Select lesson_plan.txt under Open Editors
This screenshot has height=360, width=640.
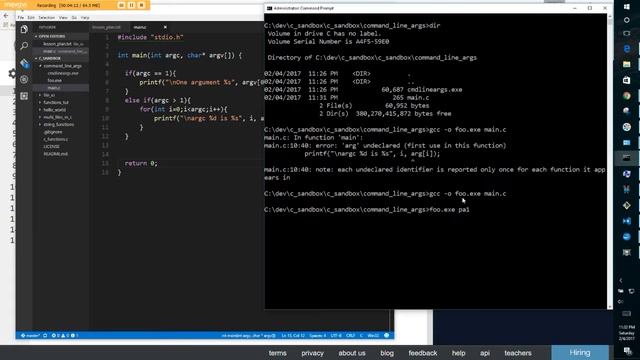60,44
